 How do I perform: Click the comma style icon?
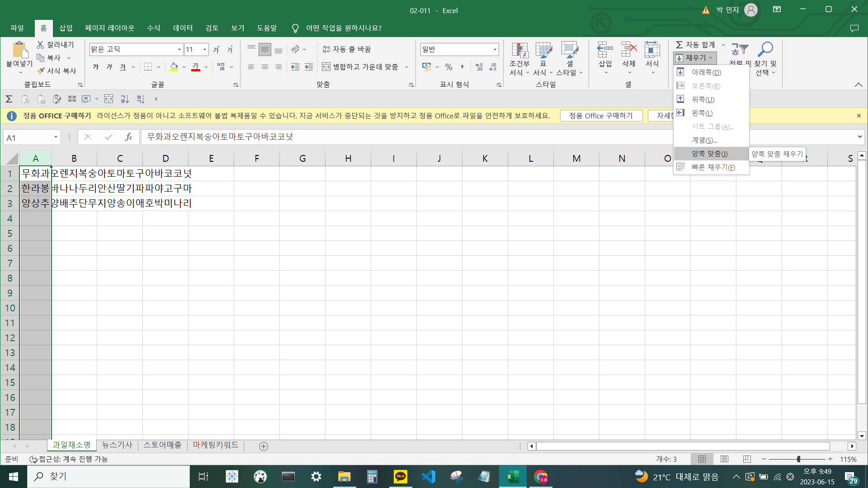462,67
